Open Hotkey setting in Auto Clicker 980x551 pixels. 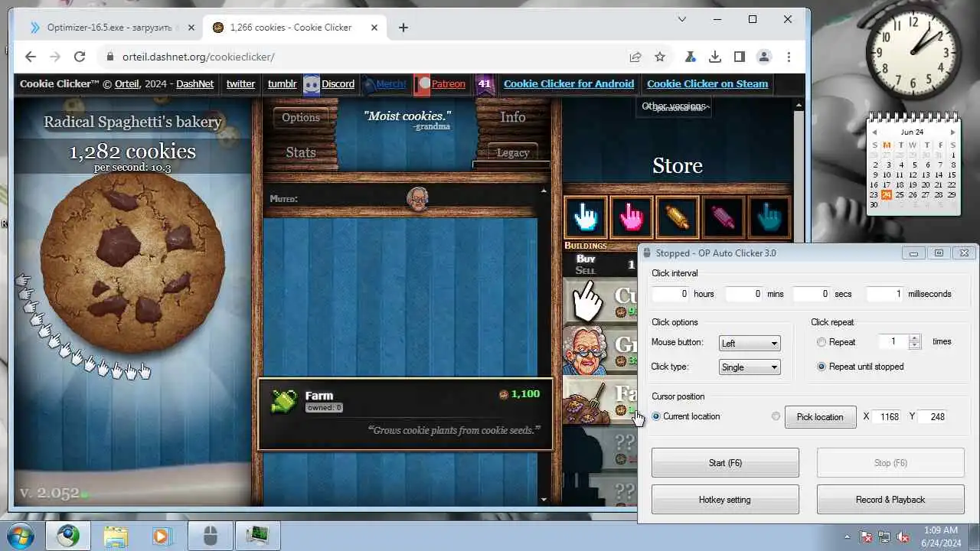coord(725,500)
